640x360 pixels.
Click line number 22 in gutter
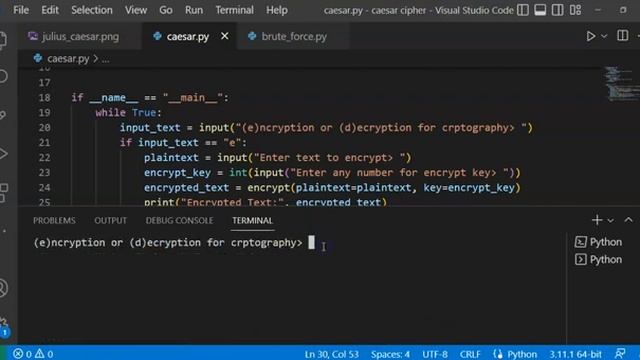(x=44, y=158)
